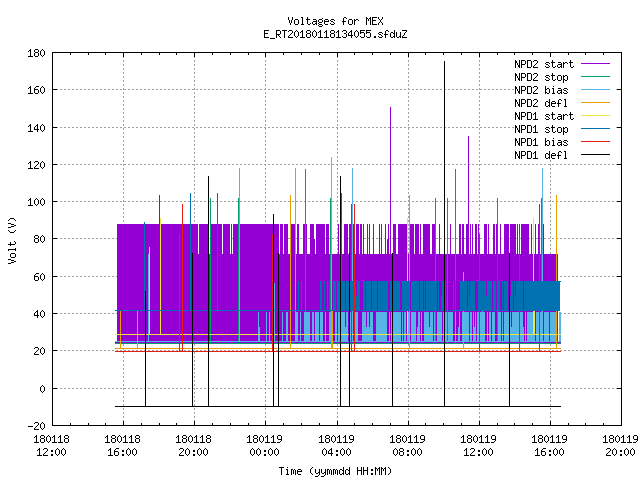
Task: Select the 'NPD1 defl' legend label
Action: coord(541,156)
